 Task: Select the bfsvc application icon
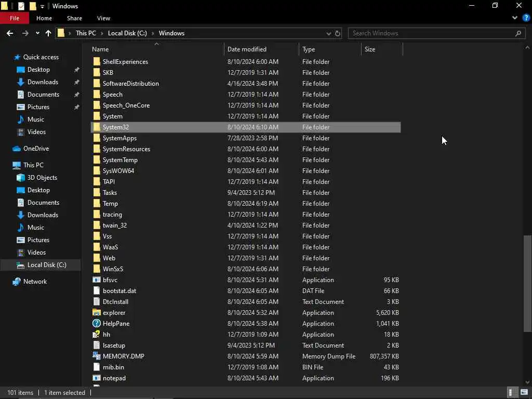tap(97, 280)
